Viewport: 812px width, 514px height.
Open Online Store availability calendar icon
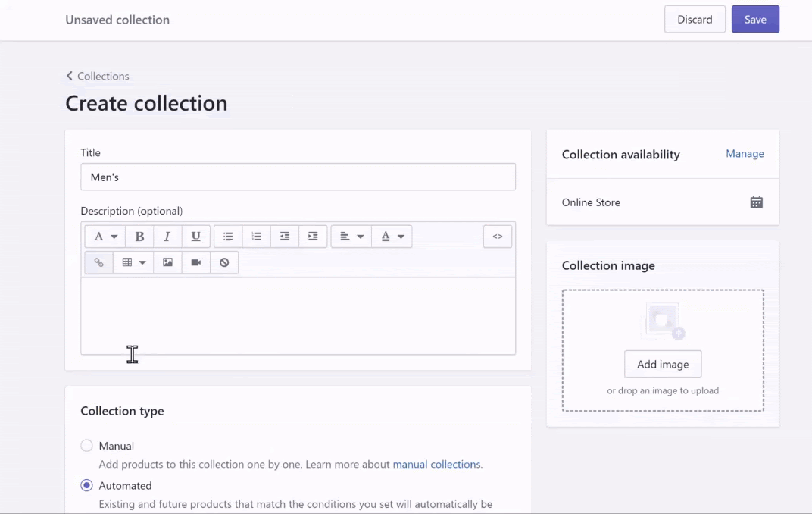click(x=757, y=202)
